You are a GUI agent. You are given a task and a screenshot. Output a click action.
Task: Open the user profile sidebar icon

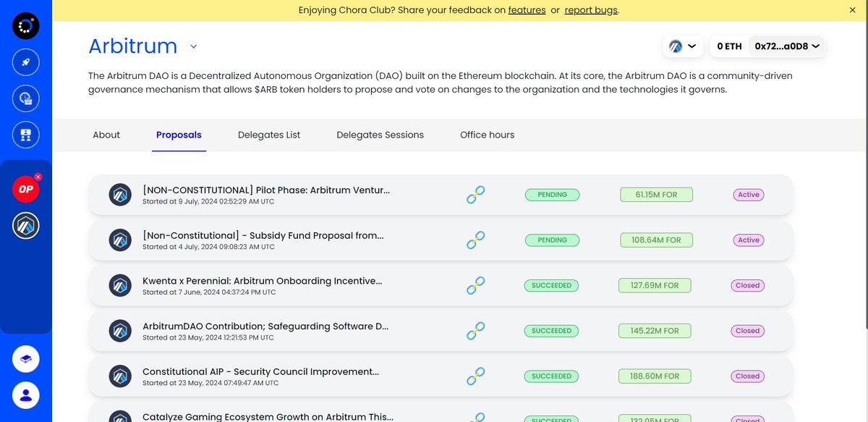26,395
